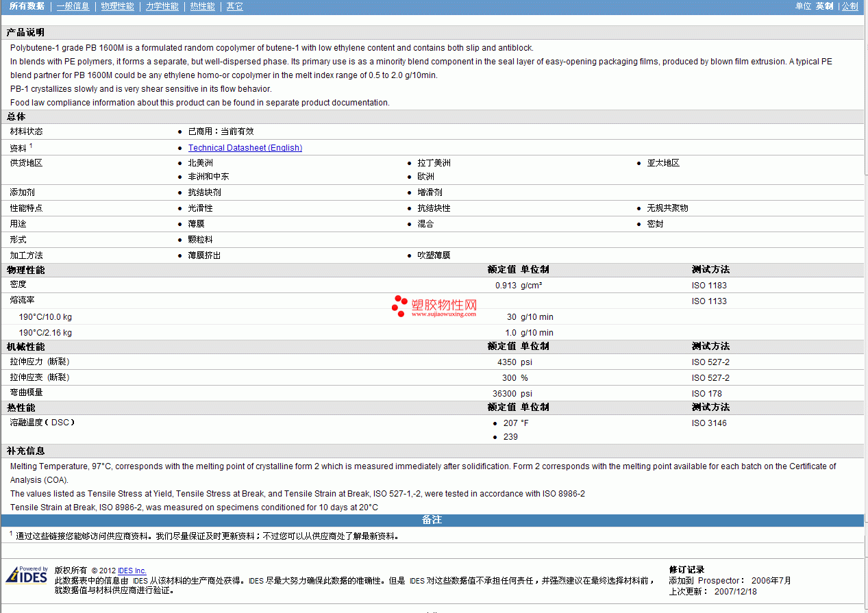
Task: Select the 190°C/10.0 kg condition row
Action: [x=45, y=317]
